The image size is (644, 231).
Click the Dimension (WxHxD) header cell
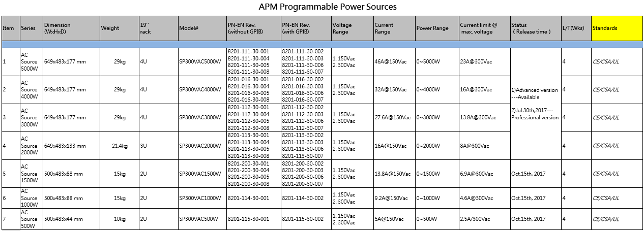(71, 28)
